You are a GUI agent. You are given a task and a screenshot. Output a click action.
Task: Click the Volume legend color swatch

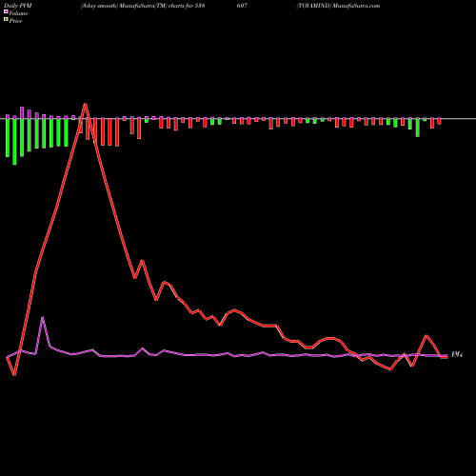tap(6, 12)
